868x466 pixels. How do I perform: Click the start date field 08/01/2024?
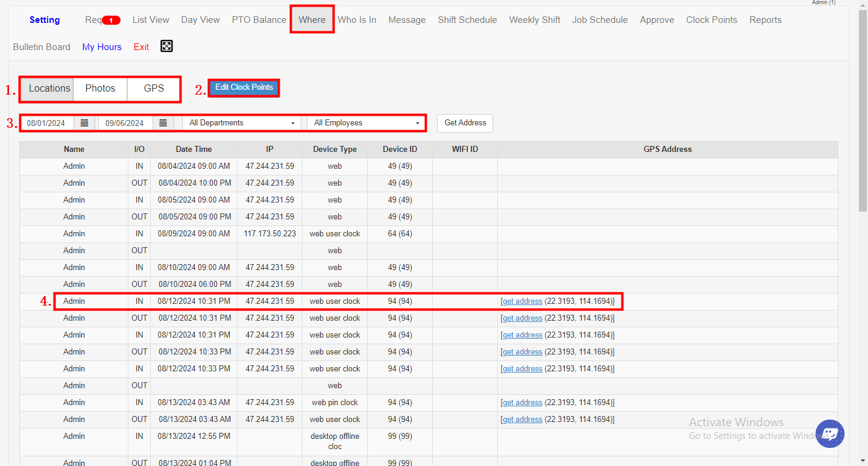tap(47, 123)
